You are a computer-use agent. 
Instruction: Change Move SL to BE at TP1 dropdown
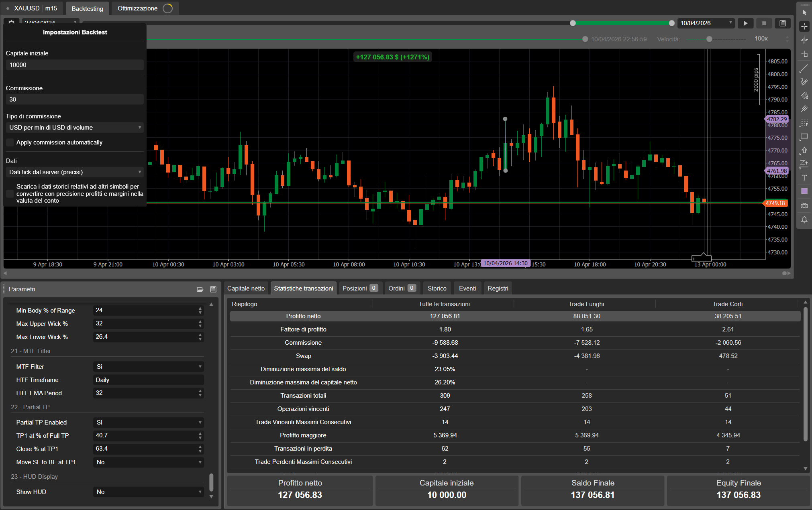click(148, 462)
